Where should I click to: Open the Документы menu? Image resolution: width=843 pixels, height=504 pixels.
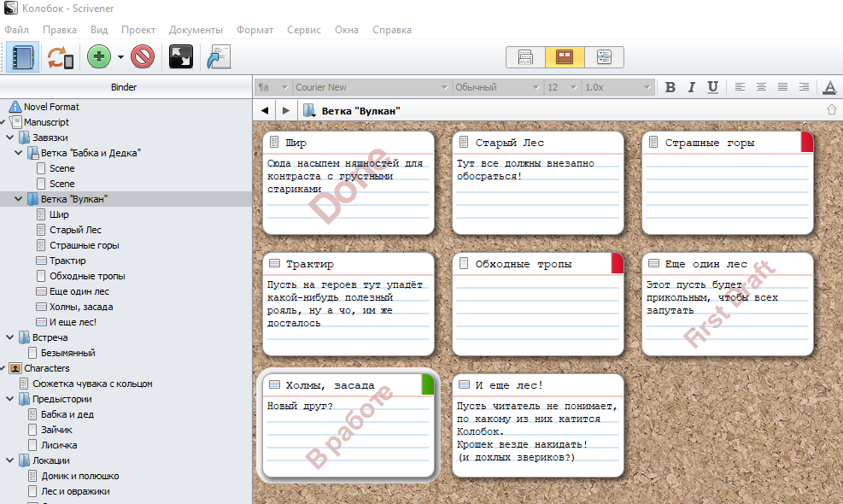point(196,30)
